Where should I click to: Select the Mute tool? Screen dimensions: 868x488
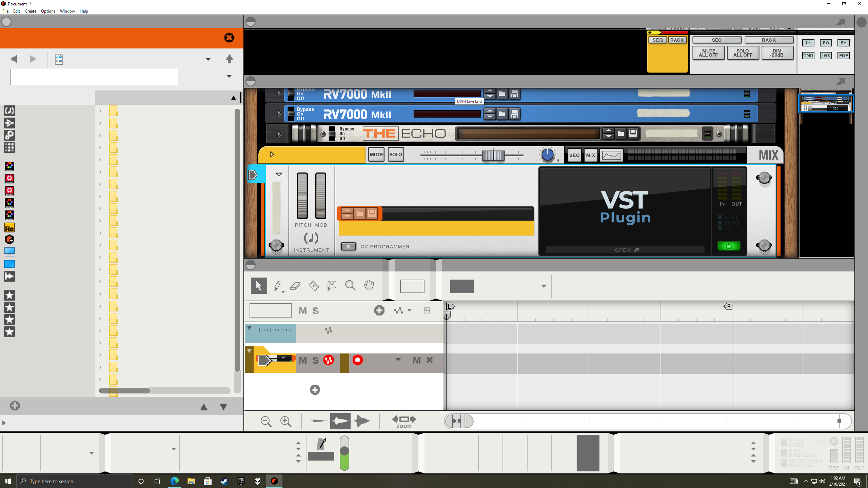[332, 286]
